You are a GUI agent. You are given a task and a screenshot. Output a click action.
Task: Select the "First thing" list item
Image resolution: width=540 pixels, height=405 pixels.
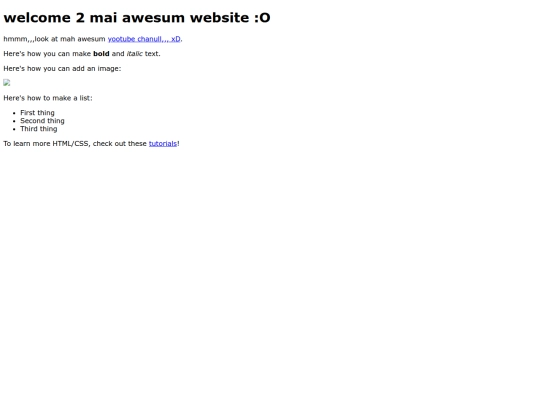37,113
